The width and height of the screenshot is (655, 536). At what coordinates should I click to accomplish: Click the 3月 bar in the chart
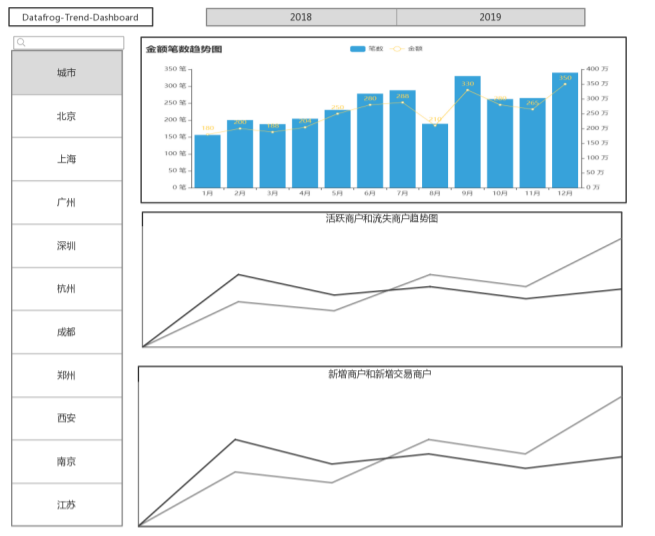coord(272,156)
